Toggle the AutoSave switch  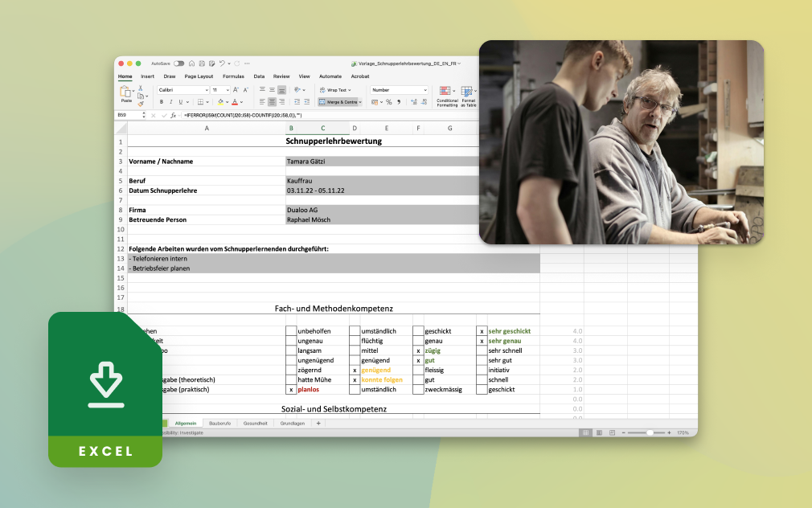tap(178, 63)
